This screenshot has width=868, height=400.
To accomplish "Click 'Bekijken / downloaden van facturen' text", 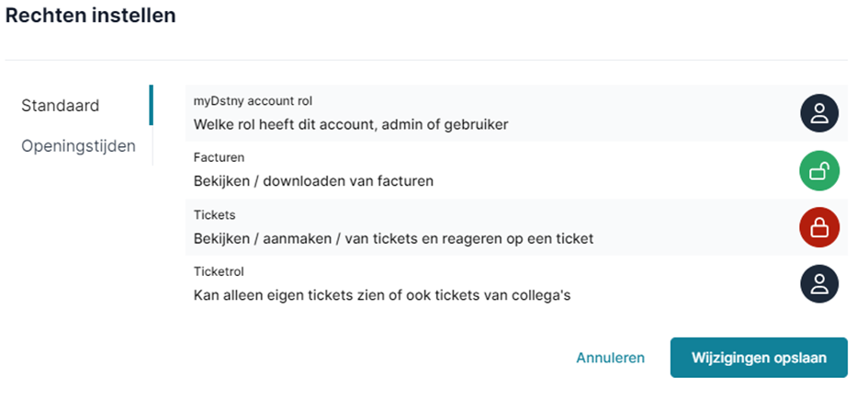I will click(x=313, y=181).
